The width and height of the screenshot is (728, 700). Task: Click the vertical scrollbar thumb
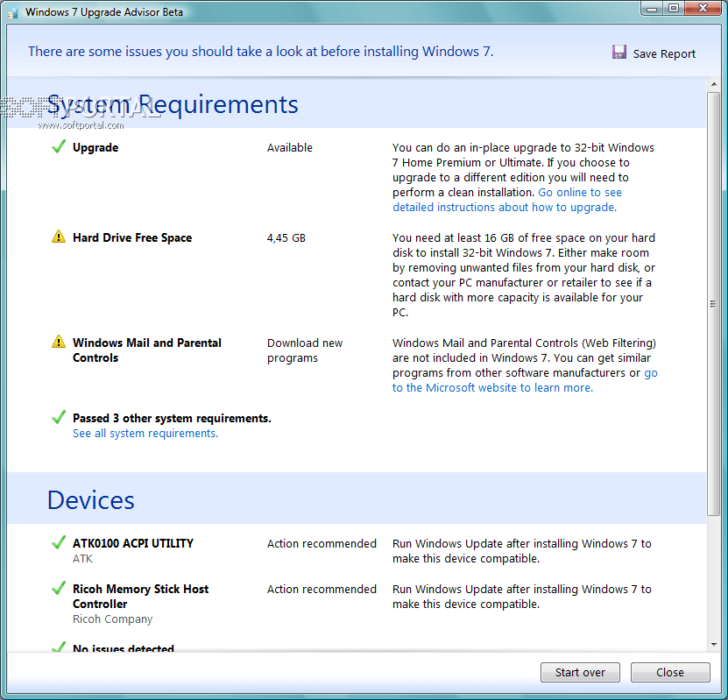tap(714, 304)
